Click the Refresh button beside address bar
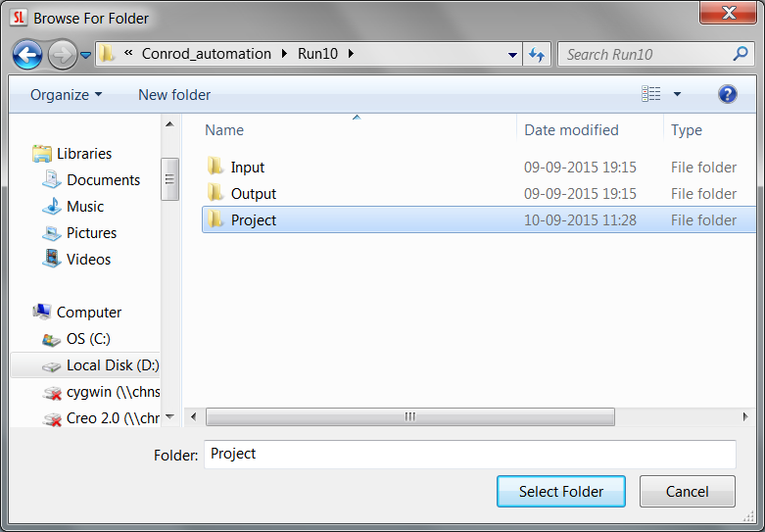This screenshot has width=765, height=532. (537, 55)
